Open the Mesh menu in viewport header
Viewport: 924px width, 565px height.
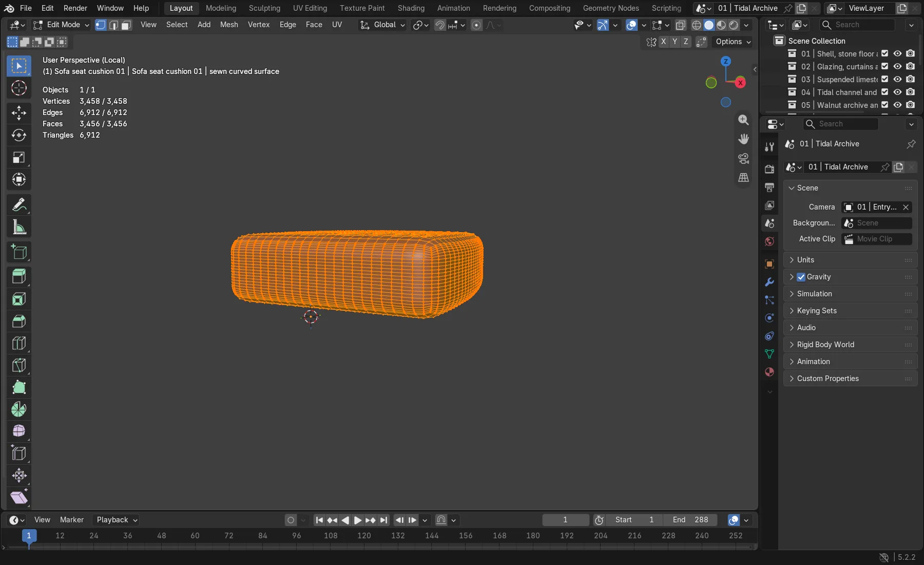[x=229, y=25]
